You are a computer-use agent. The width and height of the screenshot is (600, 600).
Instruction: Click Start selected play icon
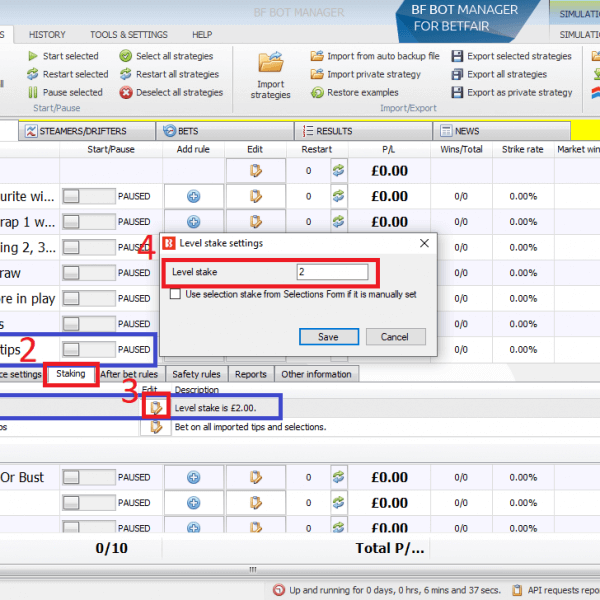[x=33, y=56]
